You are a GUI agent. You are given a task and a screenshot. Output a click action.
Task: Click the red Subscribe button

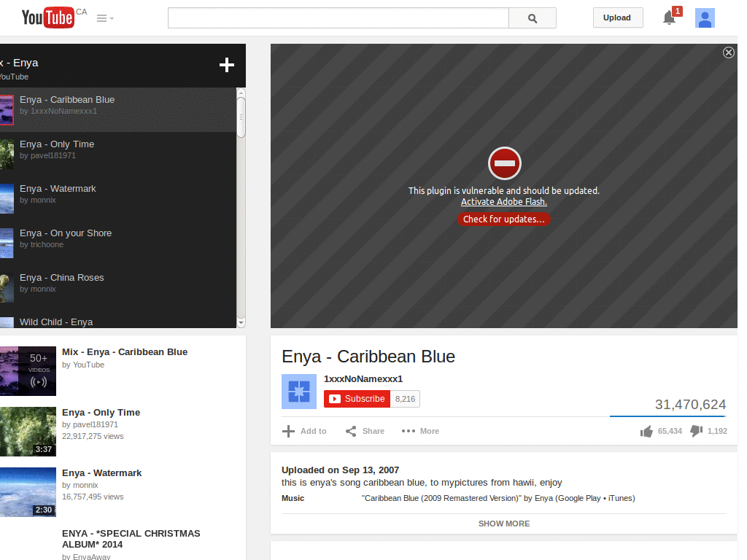357,399
